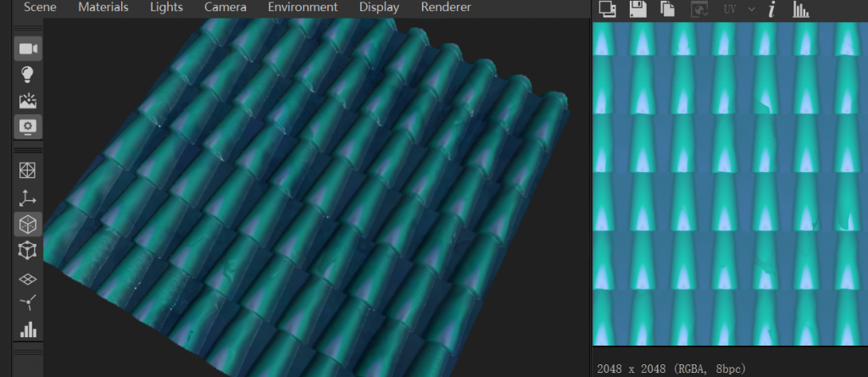Toggle the camera icon in left toolbar
This screenshot has height=377, width=868.
pyautogui.click(x=29, y=48)
